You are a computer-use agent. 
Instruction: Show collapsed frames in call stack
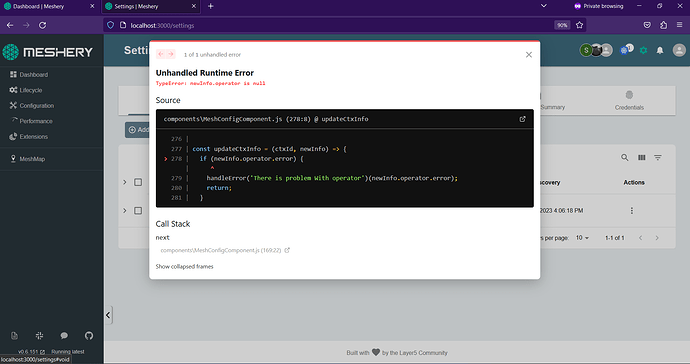click(x=184, y=266)
